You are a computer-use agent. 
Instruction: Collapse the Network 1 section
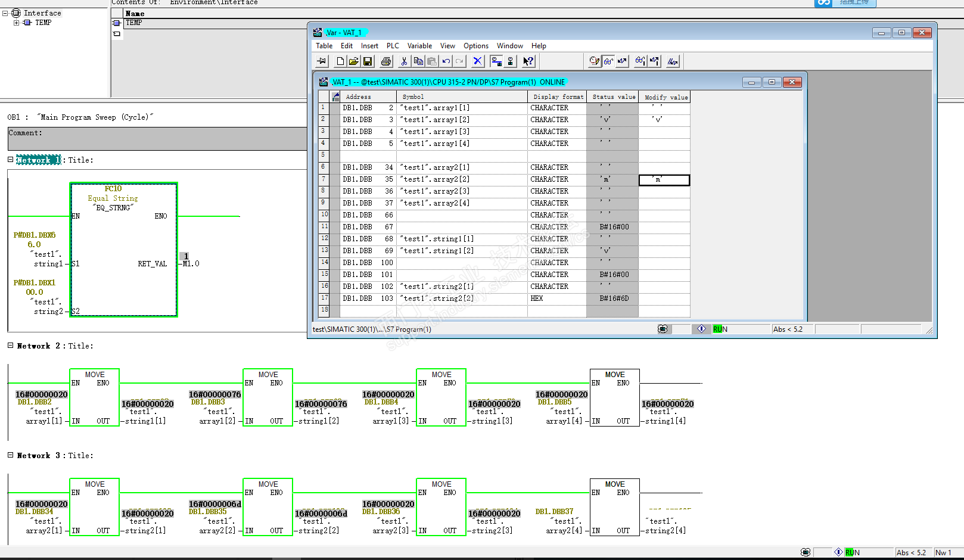(10, 160)
